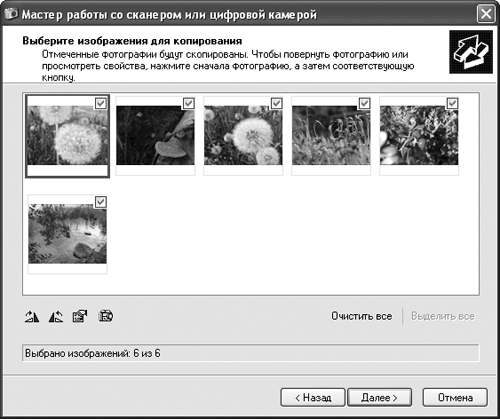Close the wizard window
The height and width of the screenshot is (419, 500).
tap(486, 14)
